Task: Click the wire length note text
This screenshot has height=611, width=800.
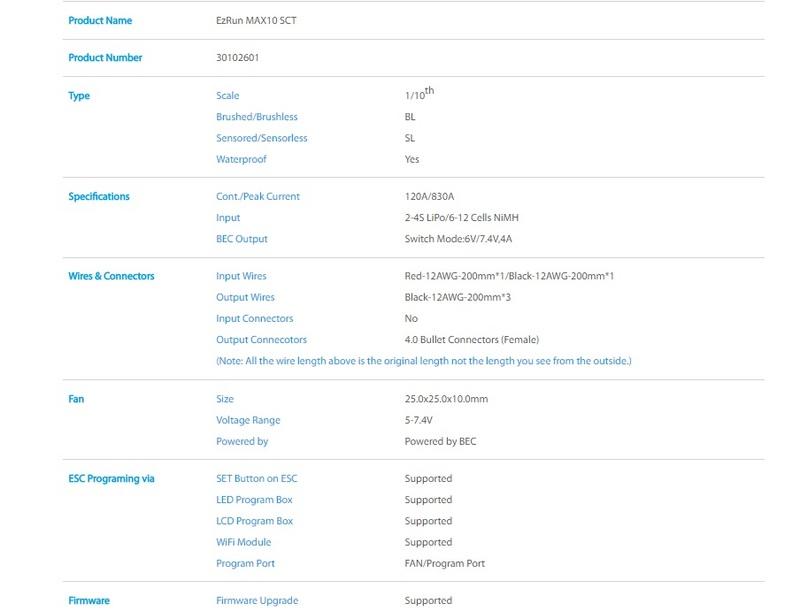Action: [423, 361]
